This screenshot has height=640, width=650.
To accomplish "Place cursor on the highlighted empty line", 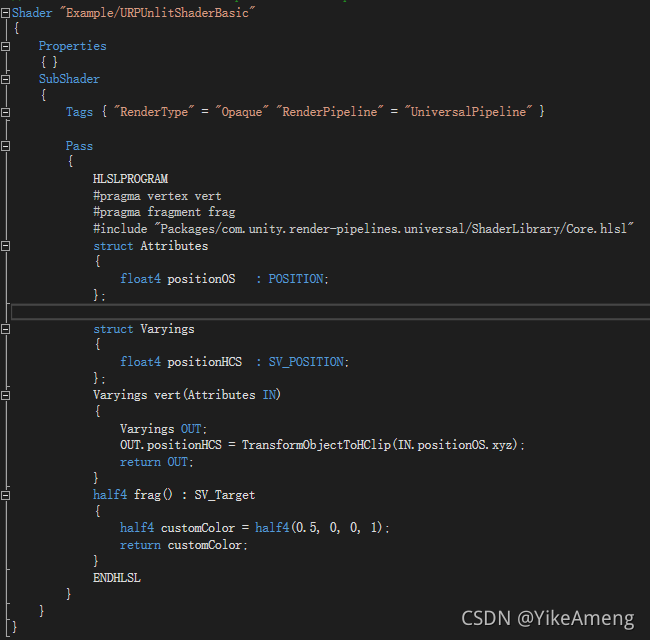I will 330,312.
